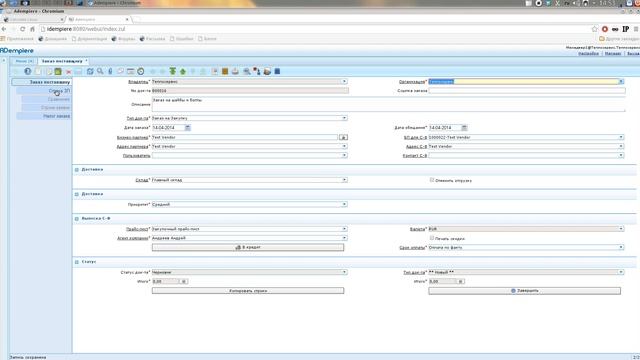This screenshot has height=360, width=640.
Task: Toggle the Печать скидки checkbox
Action: (x=432, y=238)
